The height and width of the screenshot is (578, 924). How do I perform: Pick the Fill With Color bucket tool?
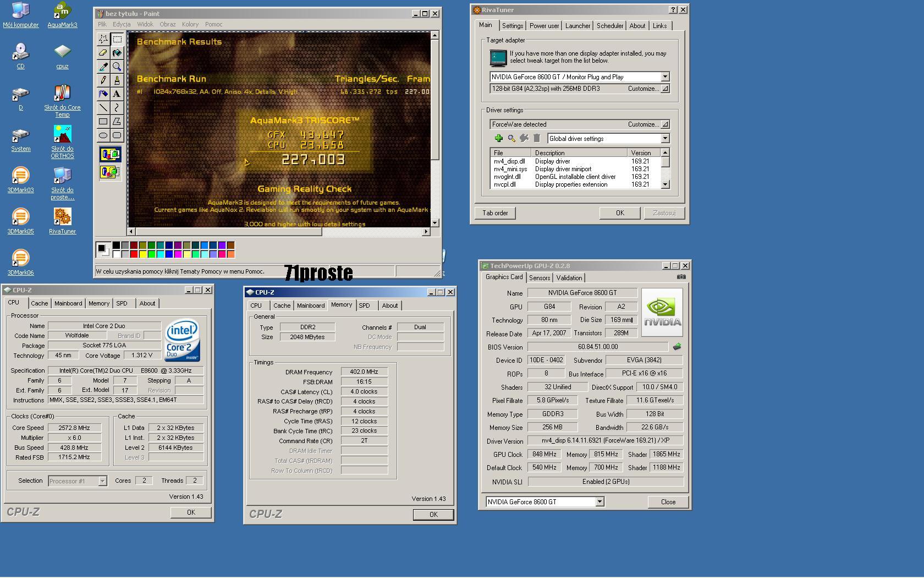pos(117,53)
